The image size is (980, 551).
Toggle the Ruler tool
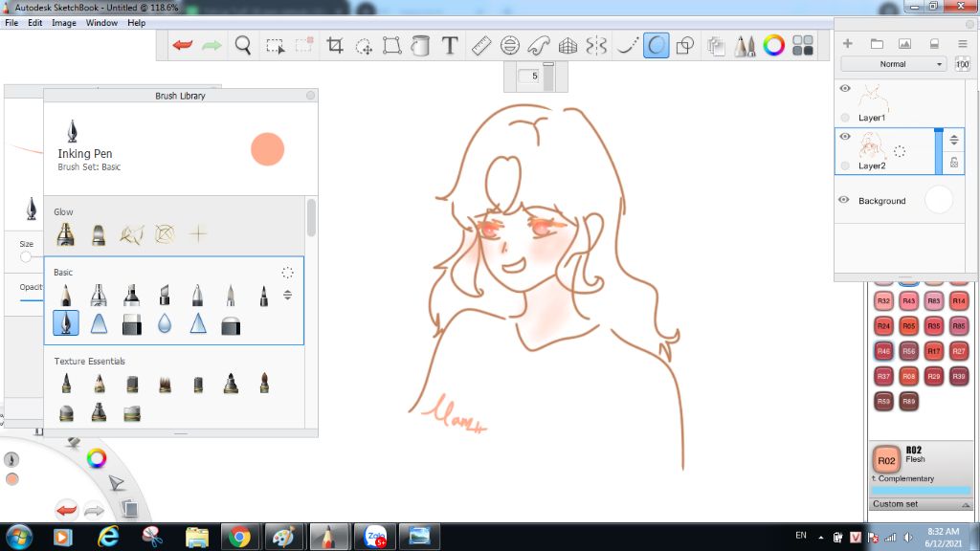coord(480,46)
